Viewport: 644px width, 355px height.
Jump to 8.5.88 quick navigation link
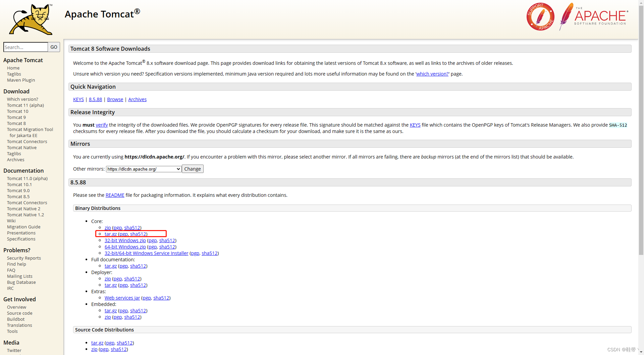(95, 99)
